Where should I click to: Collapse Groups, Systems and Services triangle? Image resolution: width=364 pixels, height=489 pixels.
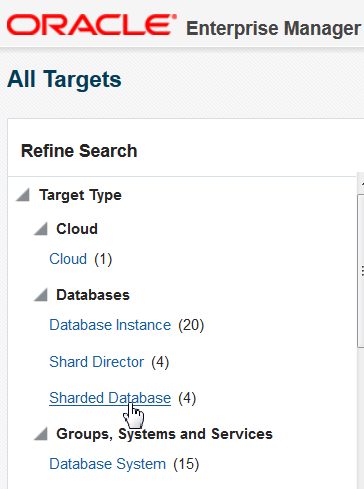[41, 434]
